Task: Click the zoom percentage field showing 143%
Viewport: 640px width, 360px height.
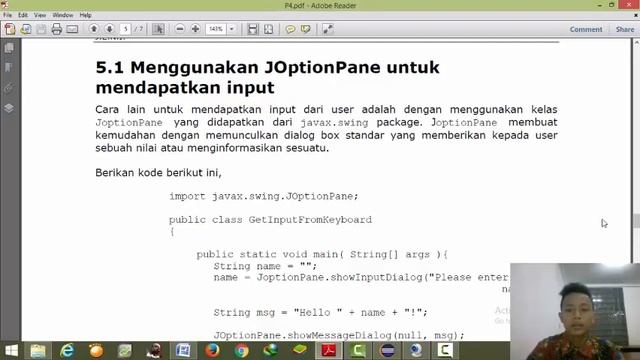Action: 216,29
